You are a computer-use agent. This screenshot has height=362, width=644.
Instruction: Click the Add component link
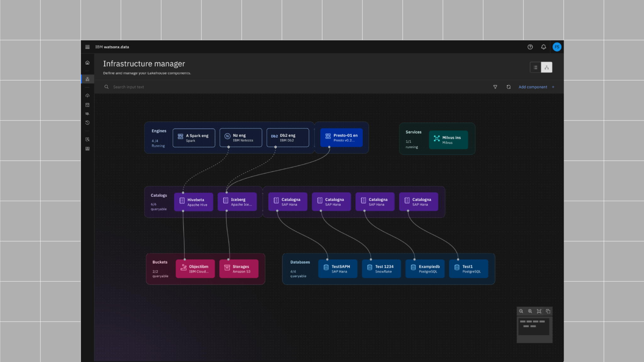[x=533, y=87]
